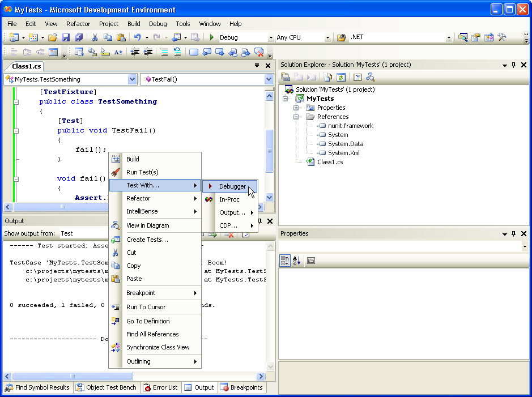Click the Save All icon
This screenshot has width=532, height=397.
pos(79,37)
